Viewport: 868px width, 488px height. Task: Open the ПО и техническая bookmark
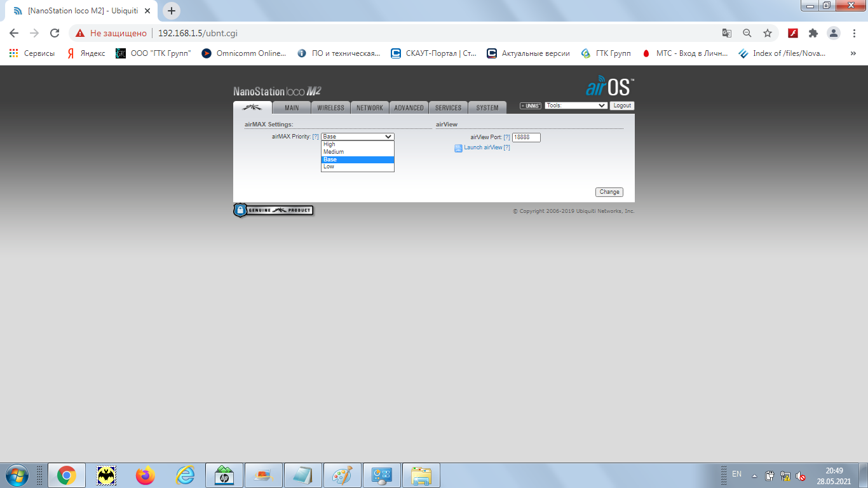[x=339, y=53]
